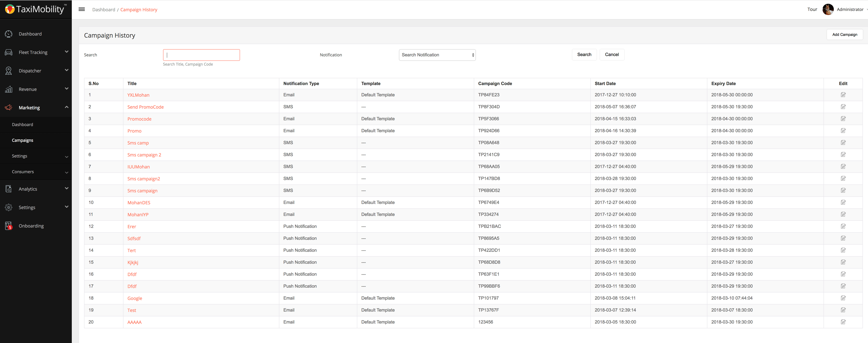Click edit icon for IUUMohan row

[843, 167]
